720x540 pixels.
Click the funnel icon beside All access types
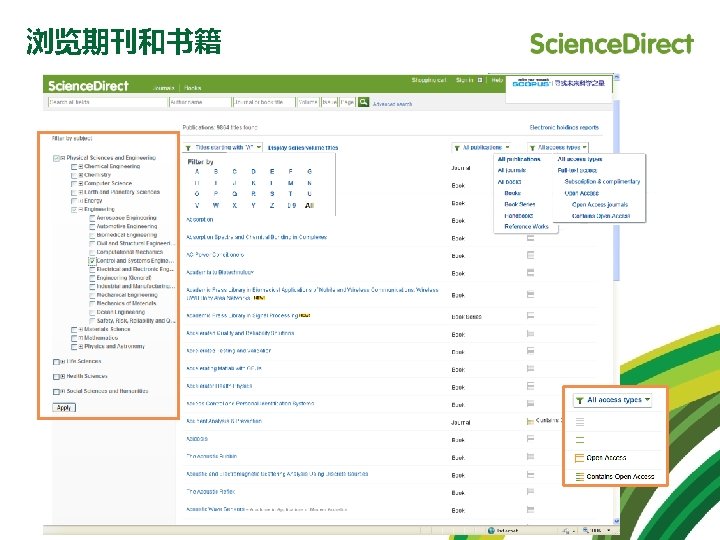pyautogui.click(x=532, y=148)
